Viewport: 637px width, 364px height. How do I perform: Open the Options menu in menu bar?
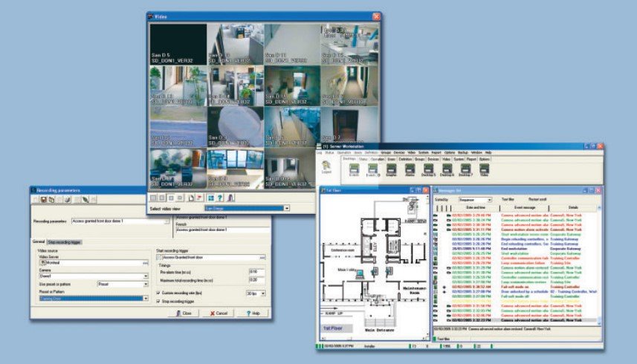[449, 152]
